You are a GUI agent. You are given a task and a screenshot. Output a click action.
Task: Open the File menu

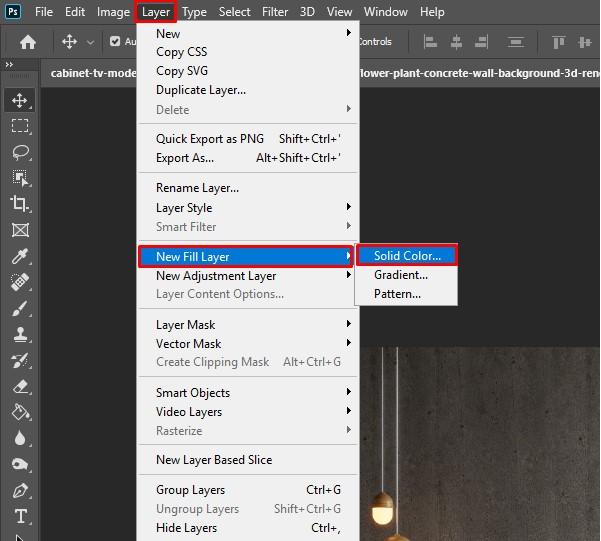coord(44,12)
